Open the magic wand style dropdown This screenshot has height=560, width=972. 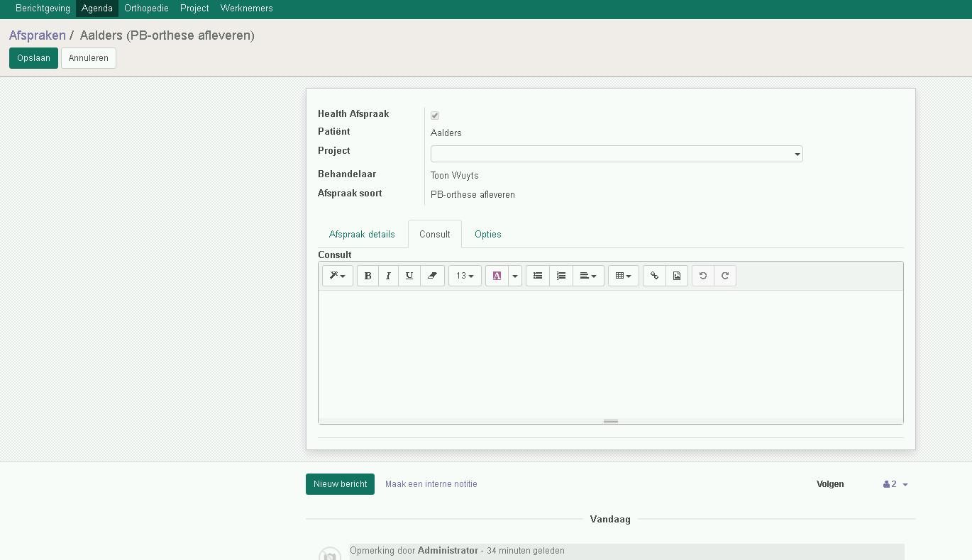coord(338,276)
